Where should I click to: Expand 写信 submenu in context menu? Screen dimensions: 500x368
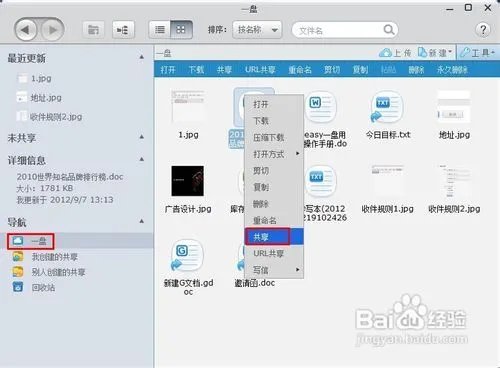[274, 270]
